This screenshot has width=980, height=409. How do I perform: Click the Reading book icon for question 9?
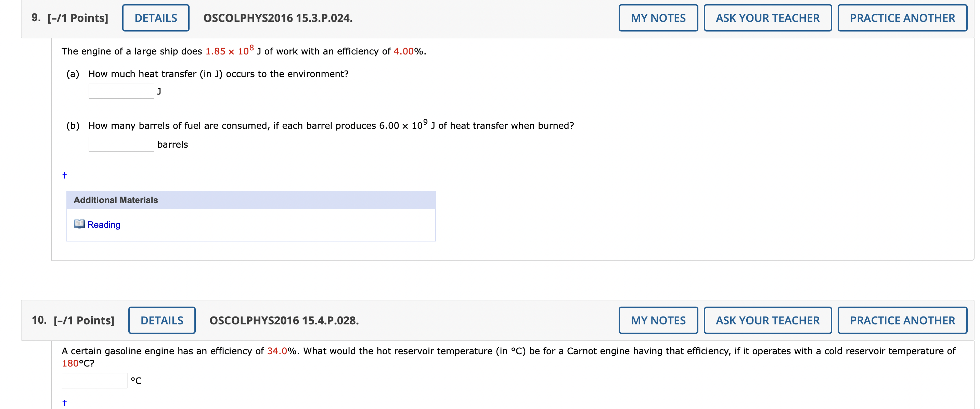click(x=79, y=224)
